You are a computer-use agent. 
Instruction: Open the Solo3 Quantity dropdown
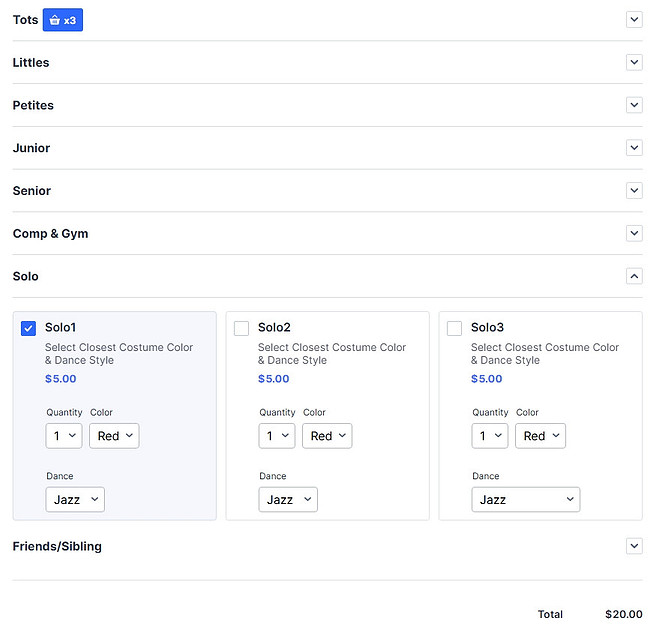[x=490, y=436]
